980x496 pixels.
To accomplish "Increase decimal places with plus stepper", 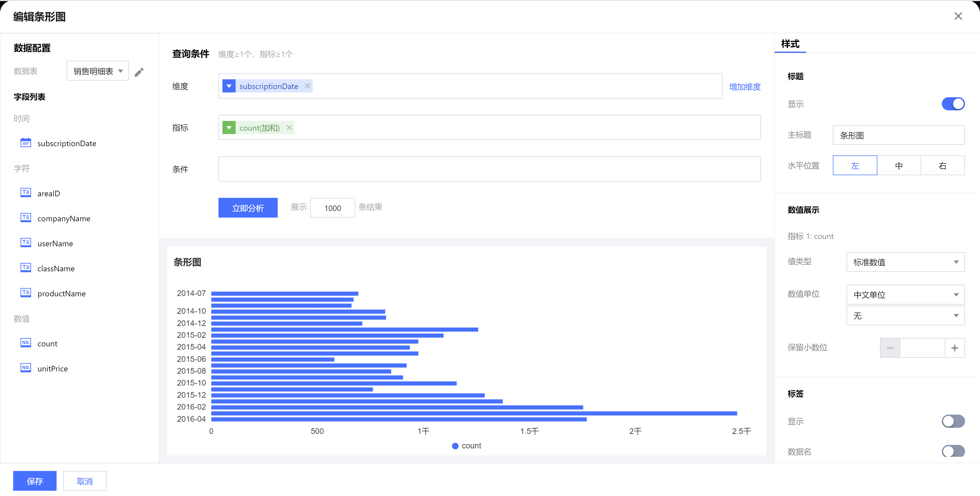I will (954, 348).
